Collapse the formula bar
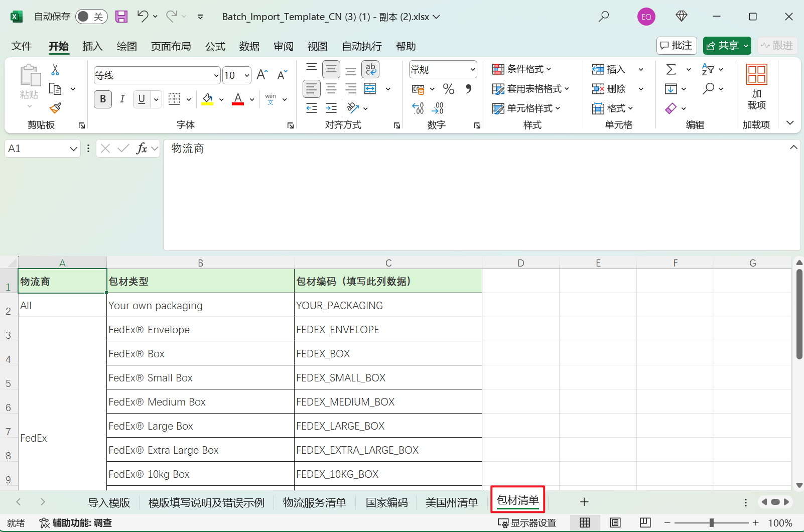Screen dimensions: 804x532 (x=793, y=147)
